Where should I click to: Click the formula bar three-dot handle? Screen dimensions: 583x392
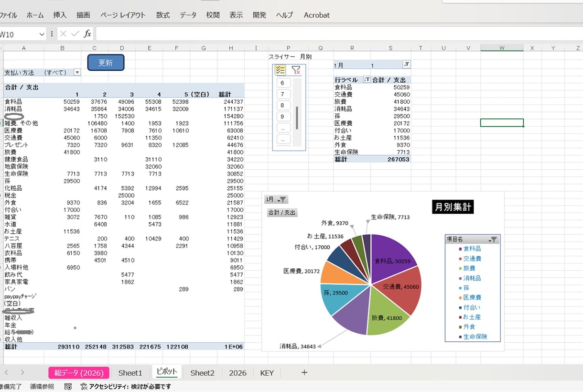52,34
